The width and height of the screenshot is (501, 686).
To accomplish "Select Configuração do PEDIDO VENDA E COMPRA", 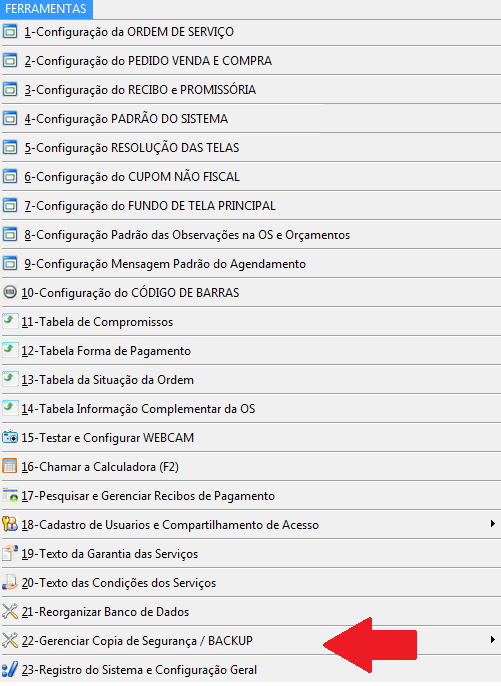I will 250,61.
